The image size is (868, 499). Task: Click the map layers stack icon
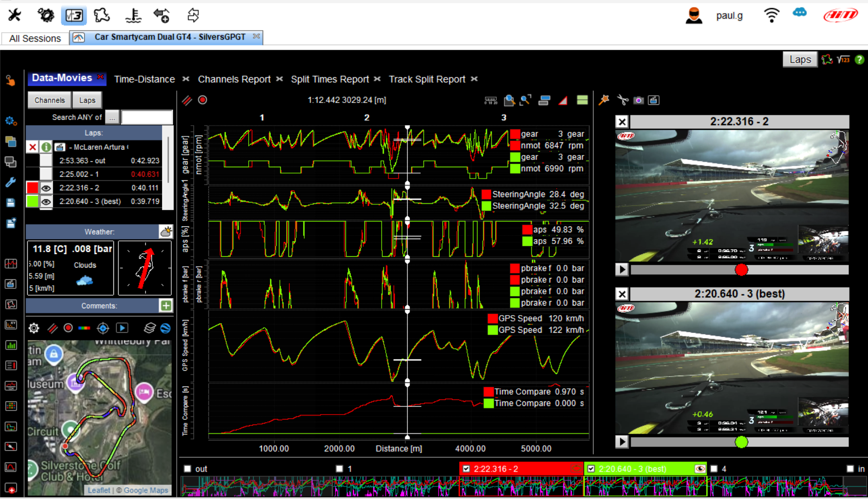pos(150,328)
